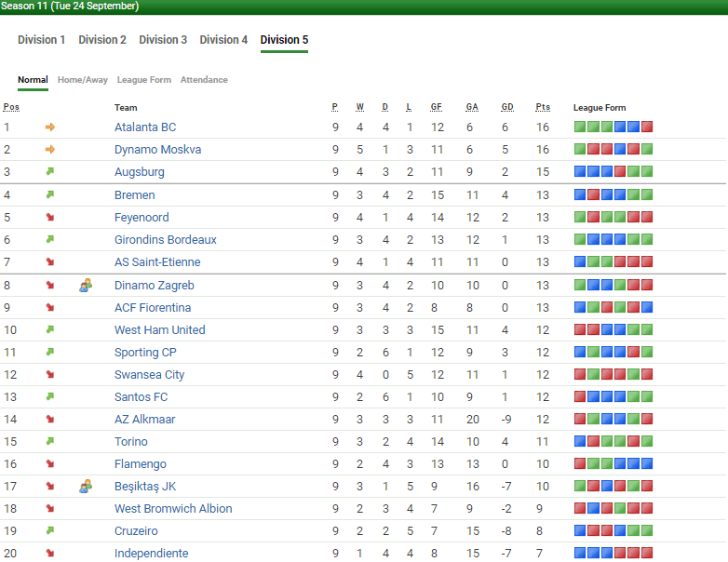Viewport: 728px width, 562px height.
Task: Open the West Ham United team link
Action: [159, 330]
